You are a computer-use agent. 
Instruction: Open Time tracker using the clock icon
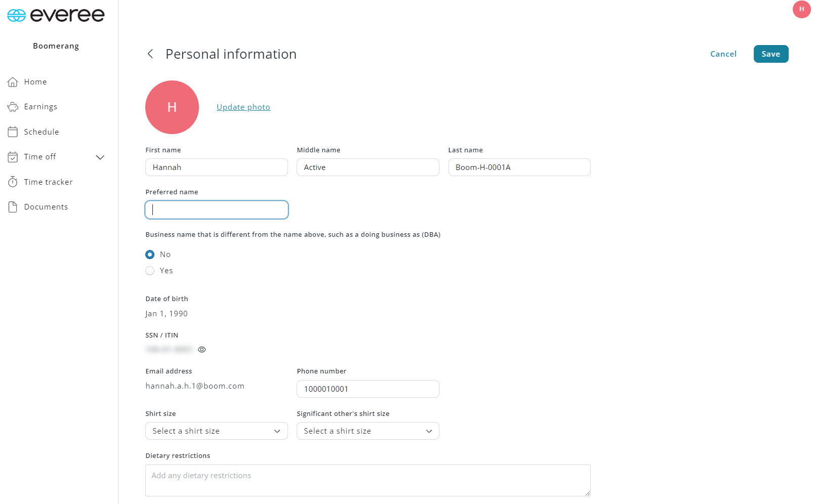[x=13, y=182]
